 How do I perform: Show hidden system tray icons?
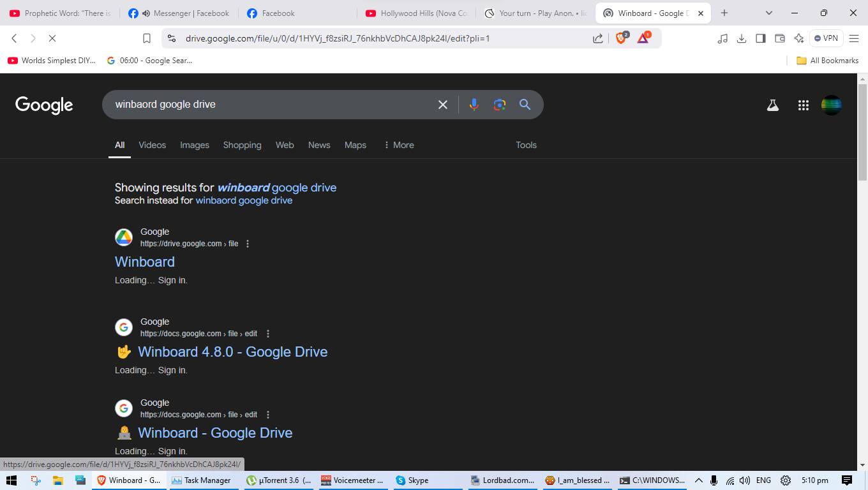pyautogui.click(x=698, y=480)
